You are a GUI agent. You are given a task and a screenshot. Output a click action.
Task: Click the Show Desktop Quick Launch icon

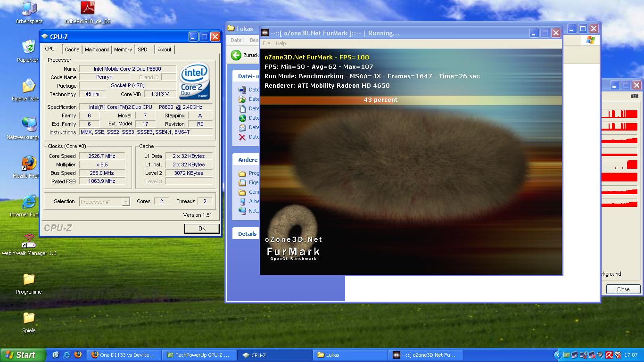(x=56, y=355)
